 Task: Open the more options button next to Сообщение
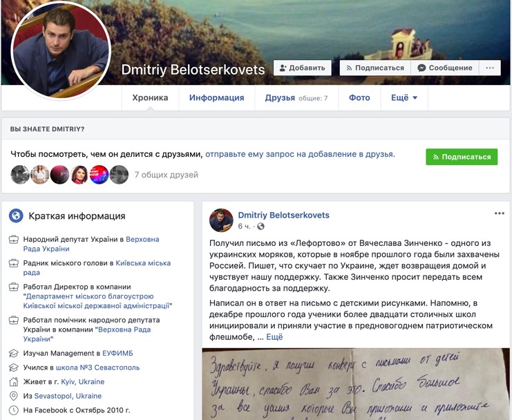(x=490, y=68)
